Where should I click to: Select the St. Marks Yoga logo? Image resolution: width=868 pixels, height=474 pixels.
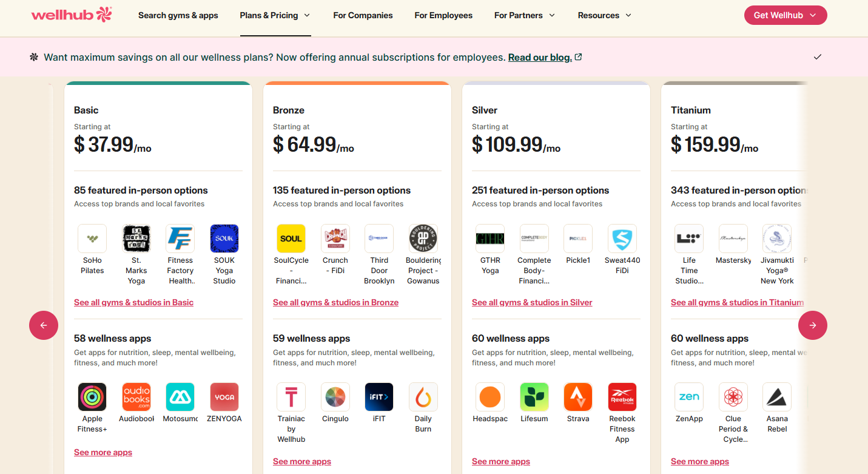point(136,239)
